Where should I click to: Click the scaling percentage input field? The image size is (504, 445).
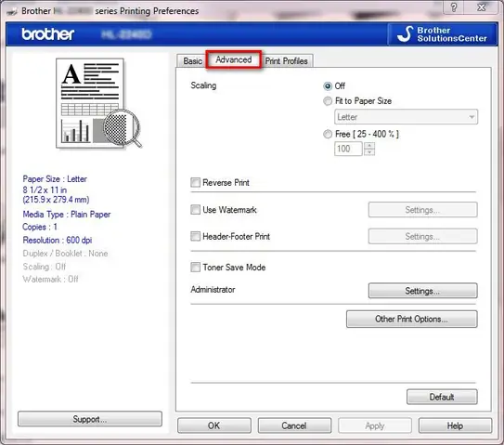coord(348,149)
